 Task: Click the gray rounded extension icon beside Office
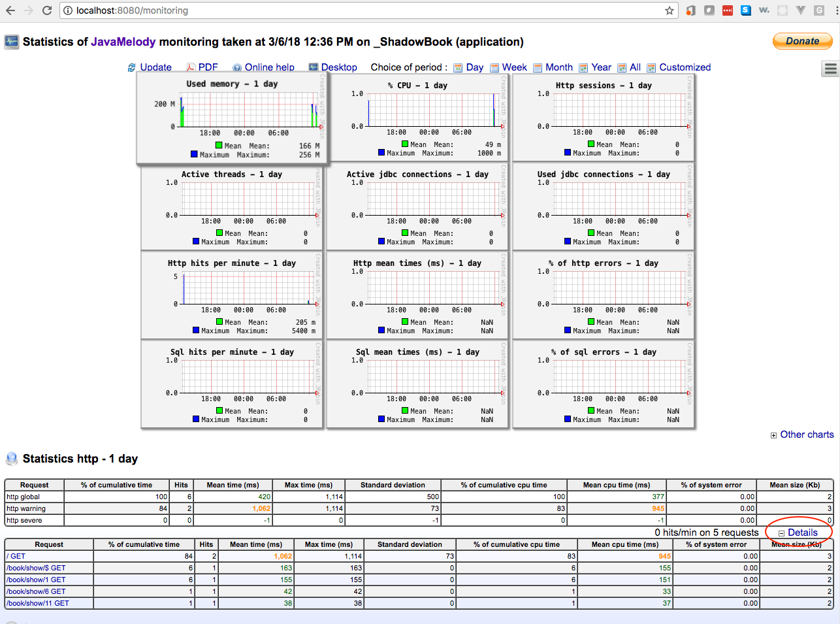click(x=709, y=10)
